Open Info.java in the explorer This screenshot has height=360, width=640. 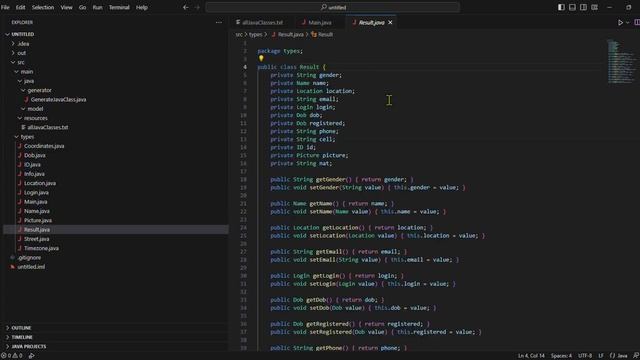(x=34, y=174)
